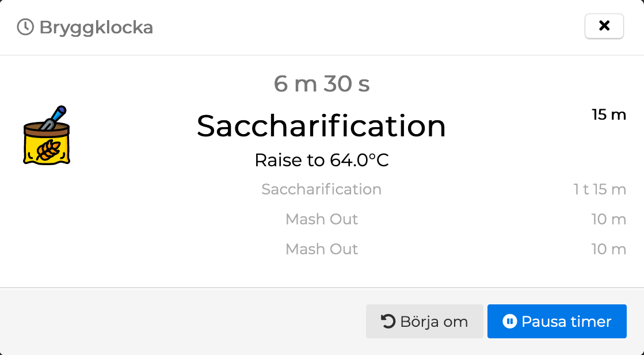644x355 pixels.
Task: Select the second Mash Out step
Action: (x=322, y=249)
